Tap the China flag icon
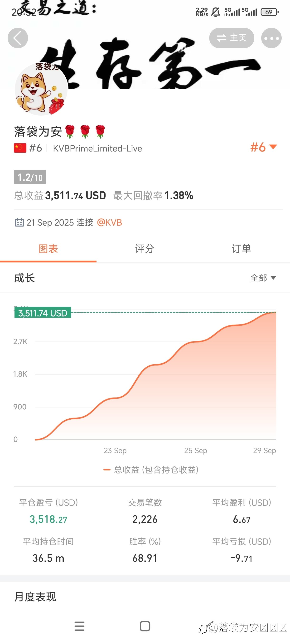The image size is (290, 644). point(20,148)
